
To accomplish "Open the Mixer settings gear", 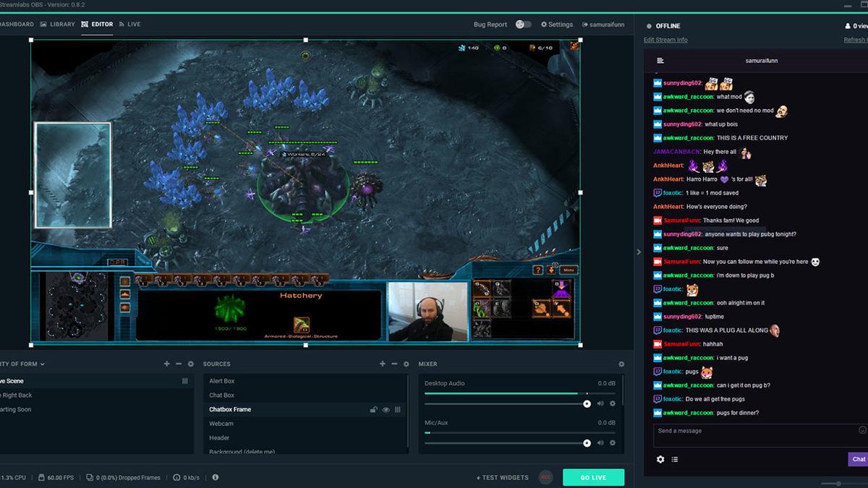I will click(x=620, y=364).
